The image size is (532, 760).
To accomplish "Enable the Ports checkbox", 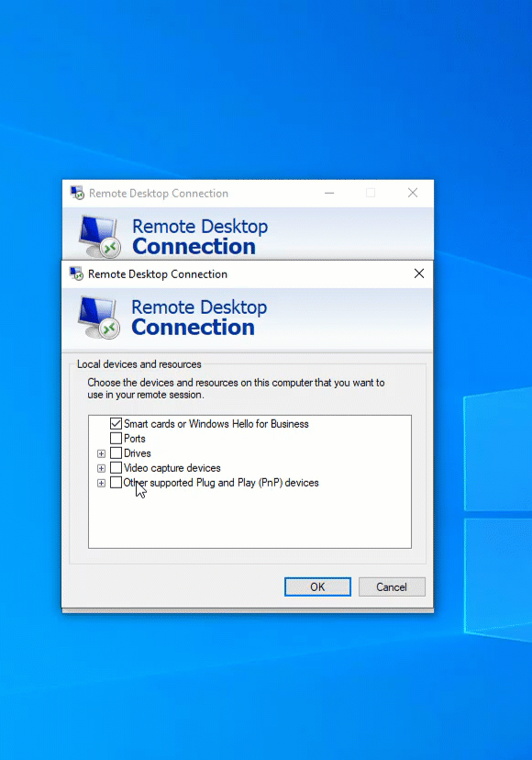I will (116, 438).
